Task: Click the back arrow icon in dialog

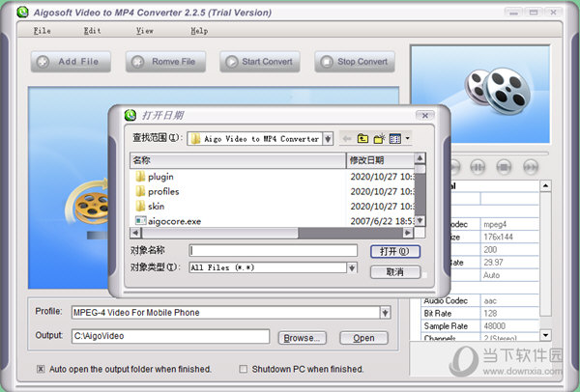Action: tap(347, 138)
